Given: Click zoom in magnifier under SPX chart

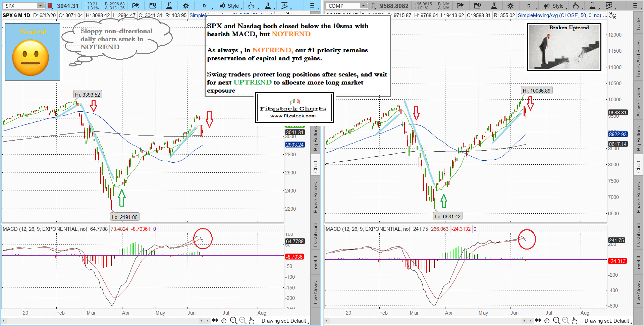Looking at the screenshot, I should point(233,321).
